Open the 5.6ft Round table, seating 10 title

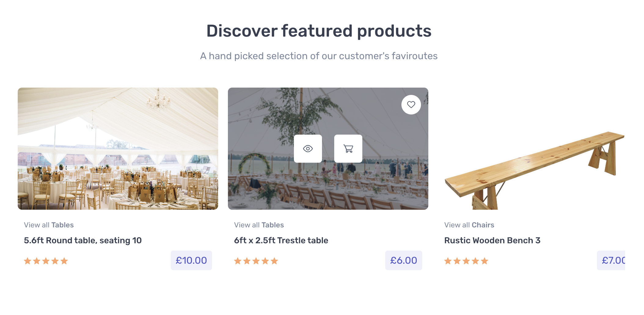click(x=83, y=241)
